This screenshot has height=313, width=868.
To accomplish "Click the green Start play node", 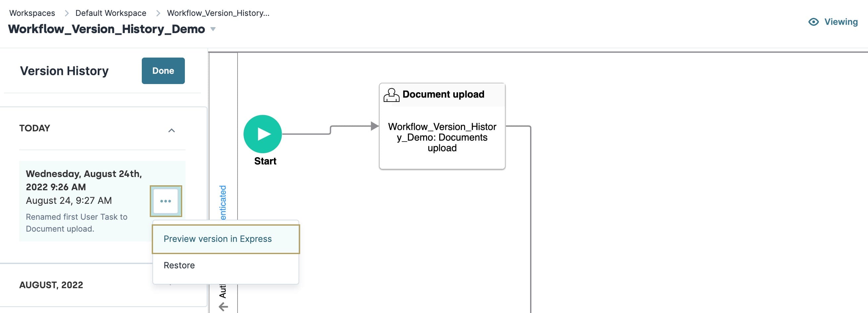I will (262, 134).
